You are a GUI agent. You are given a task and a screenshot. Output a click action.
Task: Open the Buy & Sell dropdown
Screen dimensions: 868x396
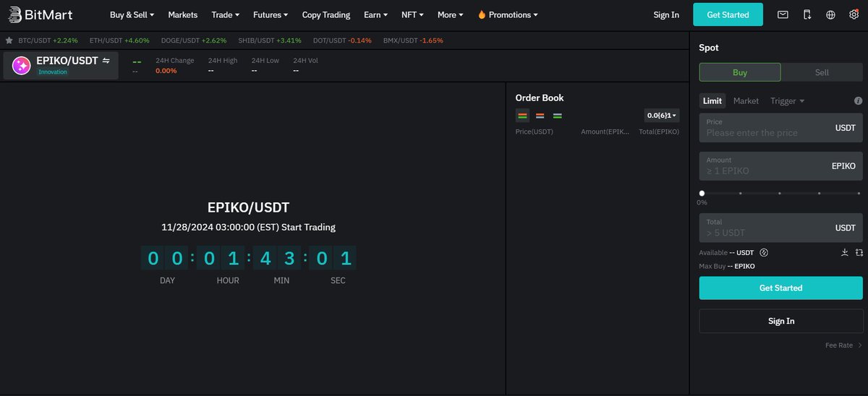coord(132,14)
